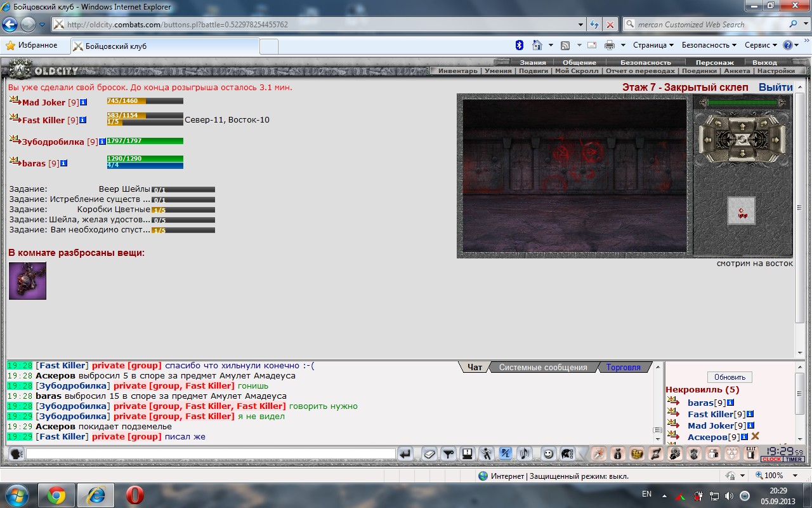Switch to Чат tab
The height and width of the screenshot is (508, 812).
click(x=475, y=367)
